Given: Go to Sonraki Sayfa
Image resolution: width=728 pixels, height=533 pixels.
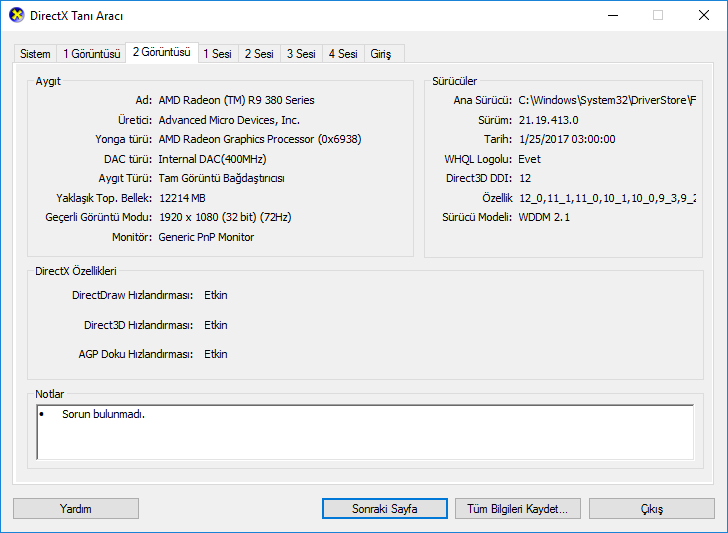Looking at the screenshot, I should (384, 509).
